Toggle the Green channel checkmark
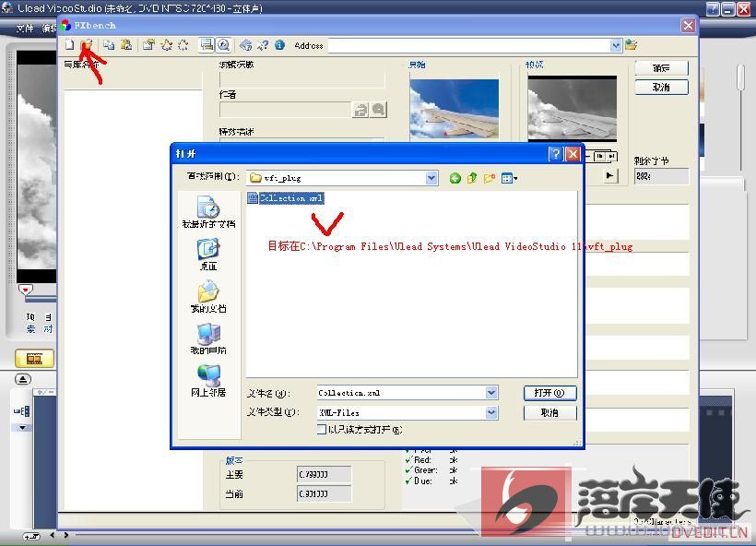Image resolution: width=756 pixels, height=546 pixels. pyautogui.click(x=408, y=469)
